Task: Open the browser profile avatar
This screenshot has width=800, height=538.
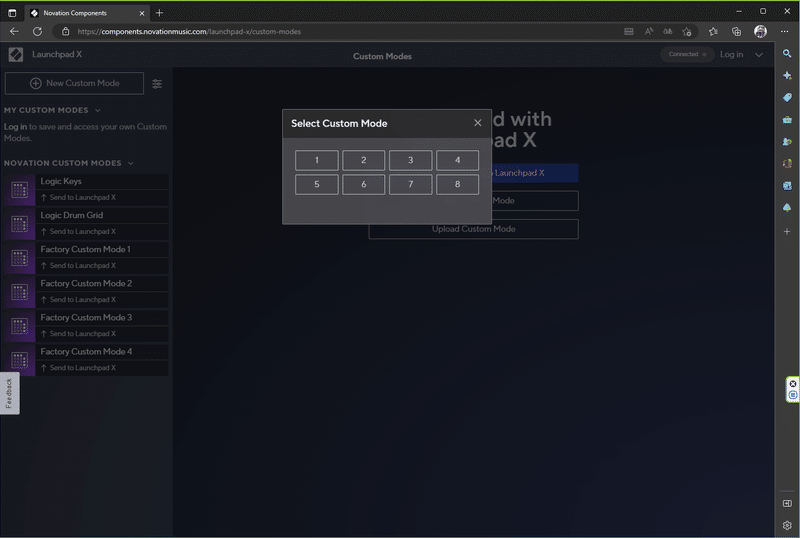Action: tap(760, 32)
